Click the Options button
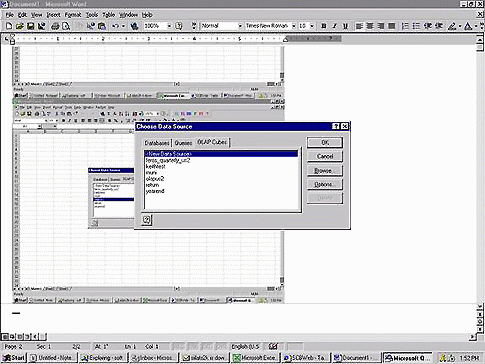Viewport: 485px width, 364px height. [x=325, y=184]
